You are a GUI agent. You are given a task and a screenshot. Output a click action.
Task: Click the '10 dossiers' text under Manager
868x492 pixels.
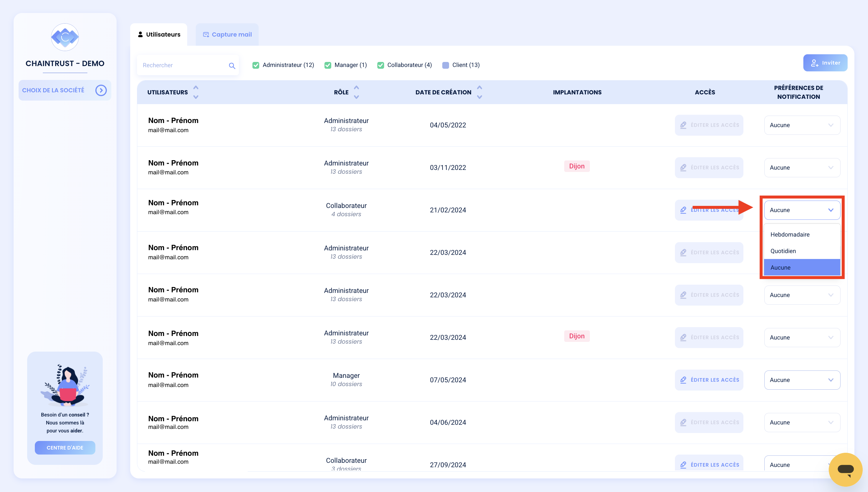[x=346, y=384]
